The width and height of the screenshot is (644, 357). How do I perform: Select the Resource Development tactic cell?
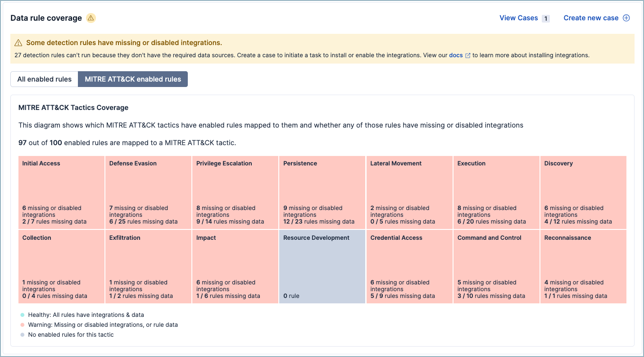click(322, 266)
